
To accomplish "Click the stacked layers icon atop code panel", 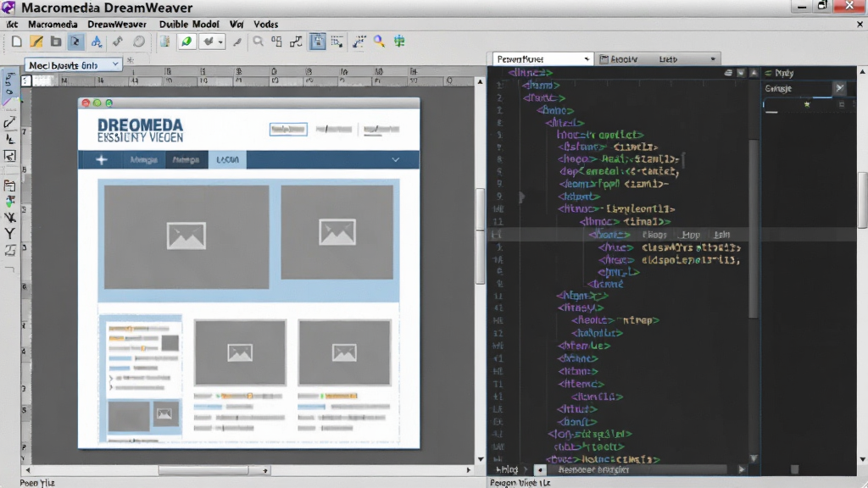I will pos(728,73).
